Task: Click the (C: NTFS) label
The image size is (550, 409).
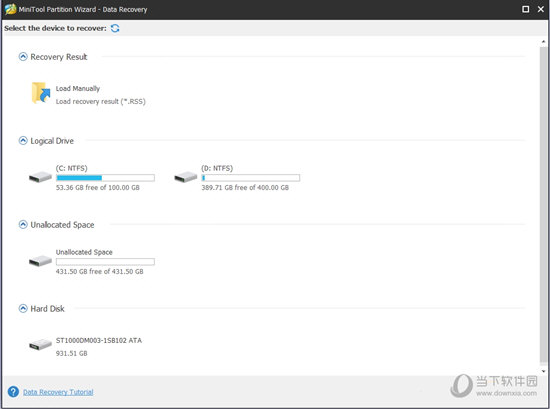Action: [72, 168]
